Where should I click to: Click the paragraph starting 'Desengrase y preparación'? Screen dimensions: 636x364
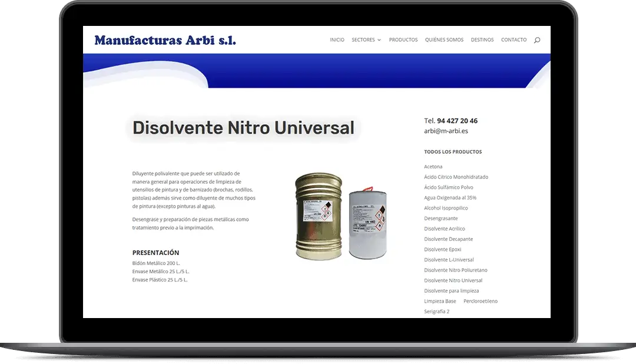coord(191,224)
